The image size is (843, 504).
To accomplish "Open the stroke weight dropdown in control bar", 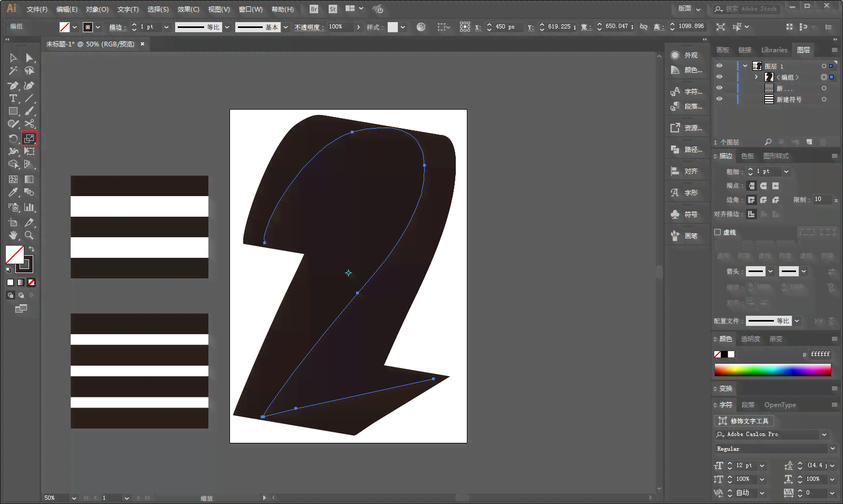I will coord(167,27).
